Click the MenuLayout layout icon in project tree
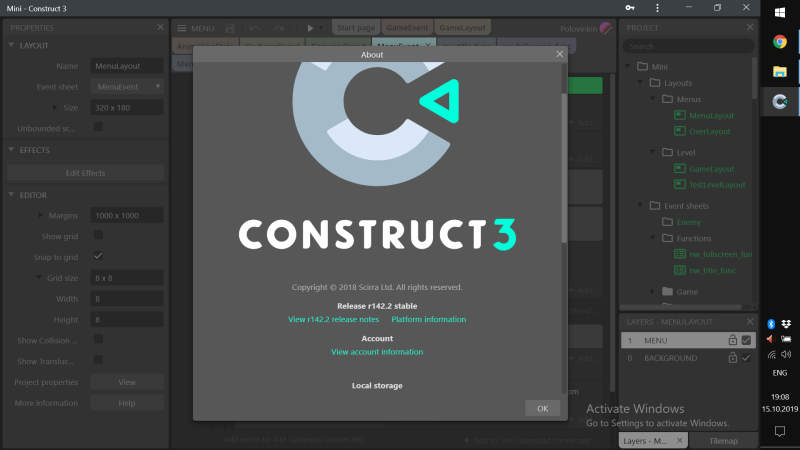This screenshot has width=800, height=450. click(680, 115)
